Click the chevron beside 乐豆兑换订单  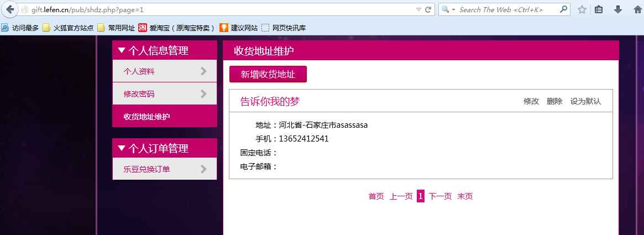pos(203,169)
